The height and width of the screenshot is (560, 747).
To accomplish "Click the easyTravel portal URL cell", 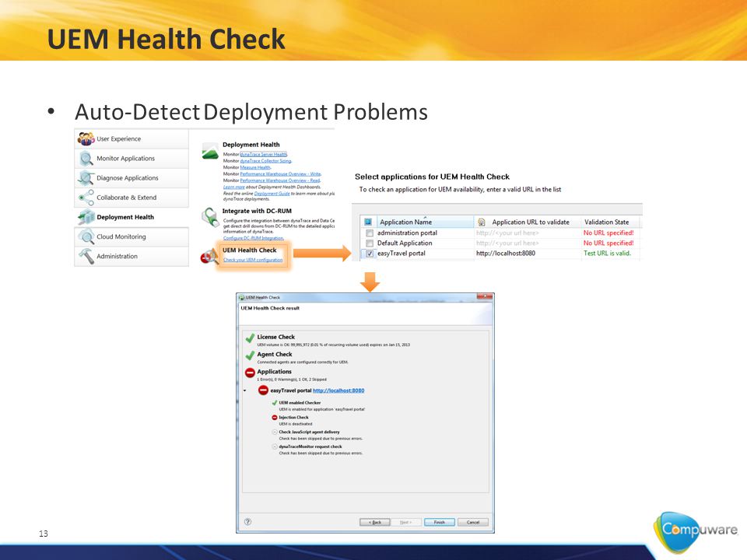I will (x=528, y=254).
